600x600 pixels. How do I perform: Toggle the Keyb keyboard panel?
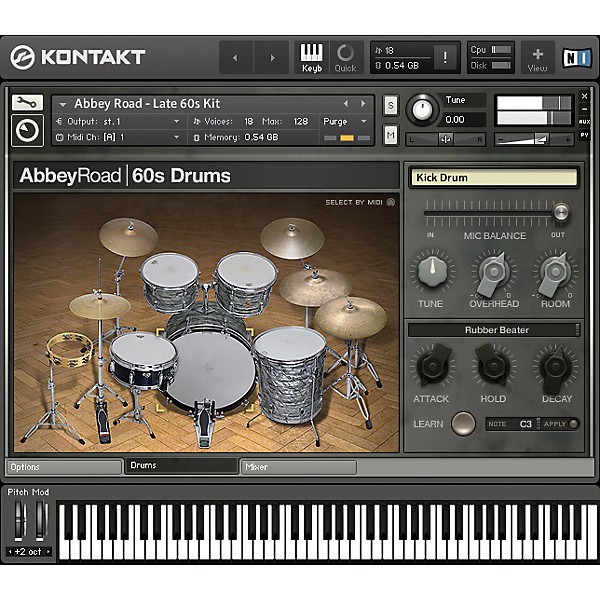[x=311, y=57]
